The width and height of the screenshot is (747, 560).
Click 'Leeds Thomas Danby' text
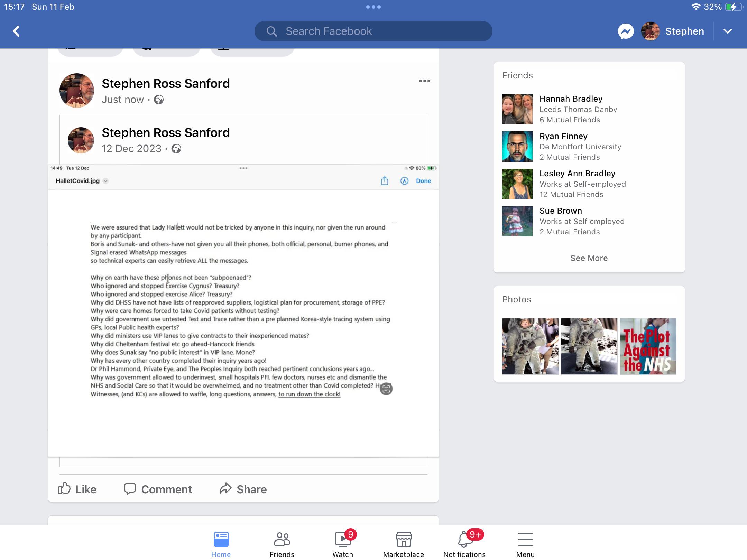pos(578,110)
